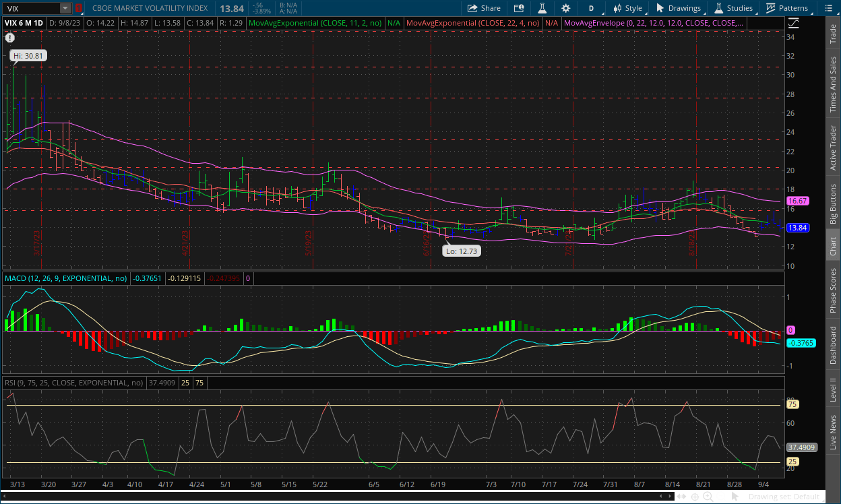Open the Times And Sales tab

(x=833, y=84)
